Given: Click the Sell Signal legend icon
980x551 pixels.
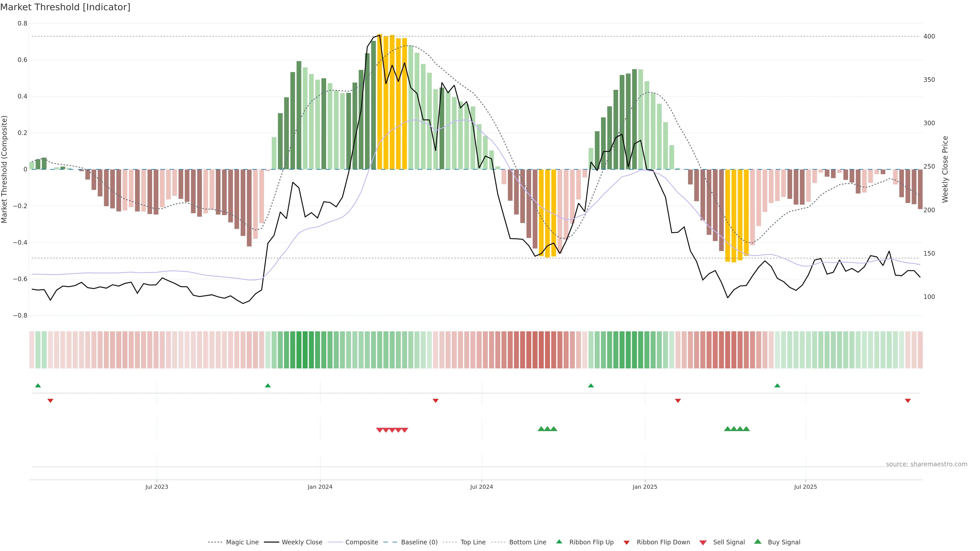Looking at the screenshot, I should point(703,543).
